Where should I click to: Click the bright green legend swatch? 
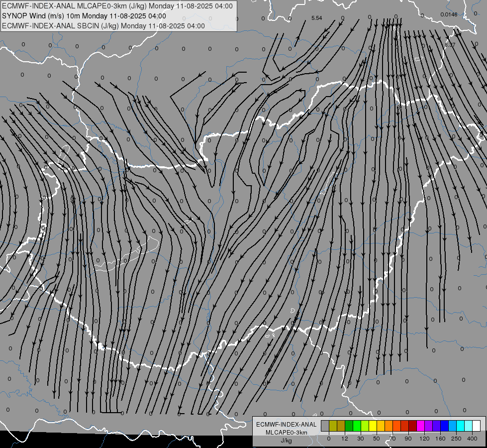(357, 426)
